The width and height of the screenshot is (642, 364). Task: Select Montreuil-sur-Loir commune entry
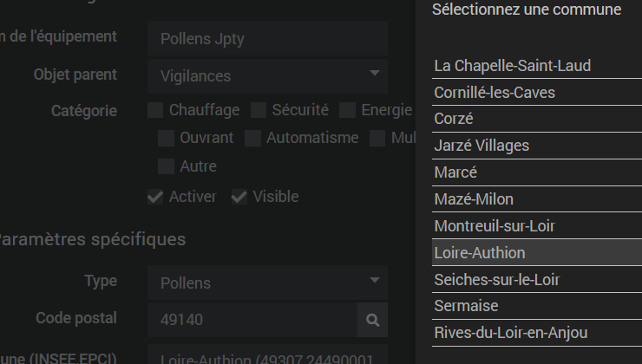point(494,226)
